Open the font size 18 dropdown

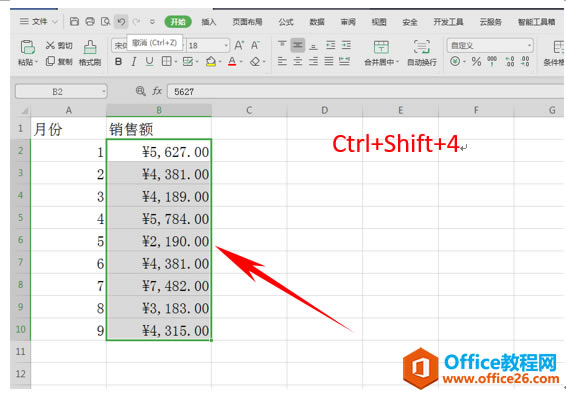click(226, 45)
